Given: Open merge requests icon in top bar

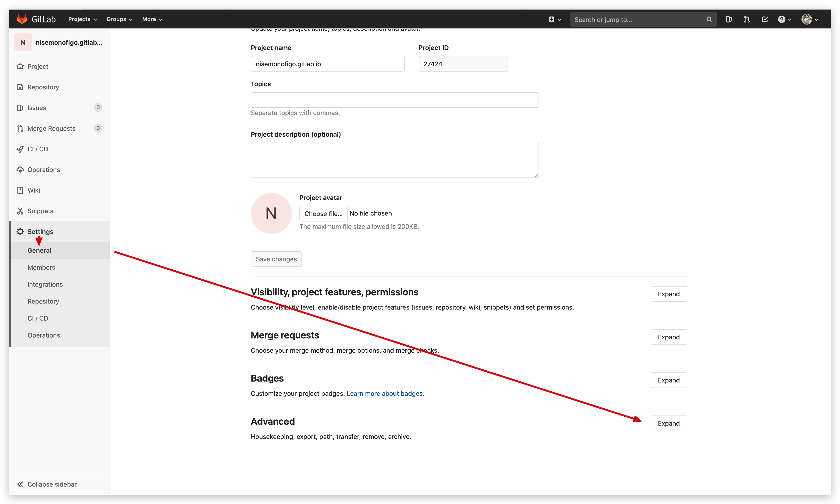Looking at the screenshot, I should [747, 19].
